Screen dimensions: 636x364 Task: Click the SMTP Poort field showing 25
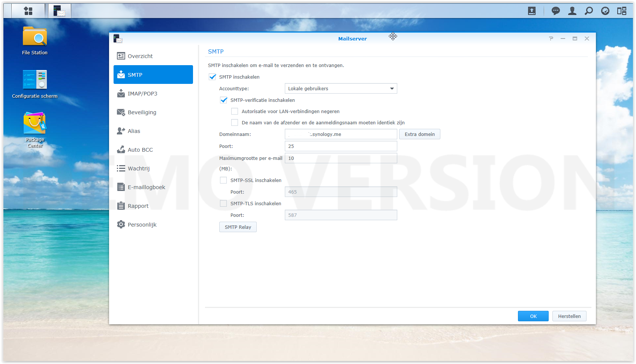341,146
